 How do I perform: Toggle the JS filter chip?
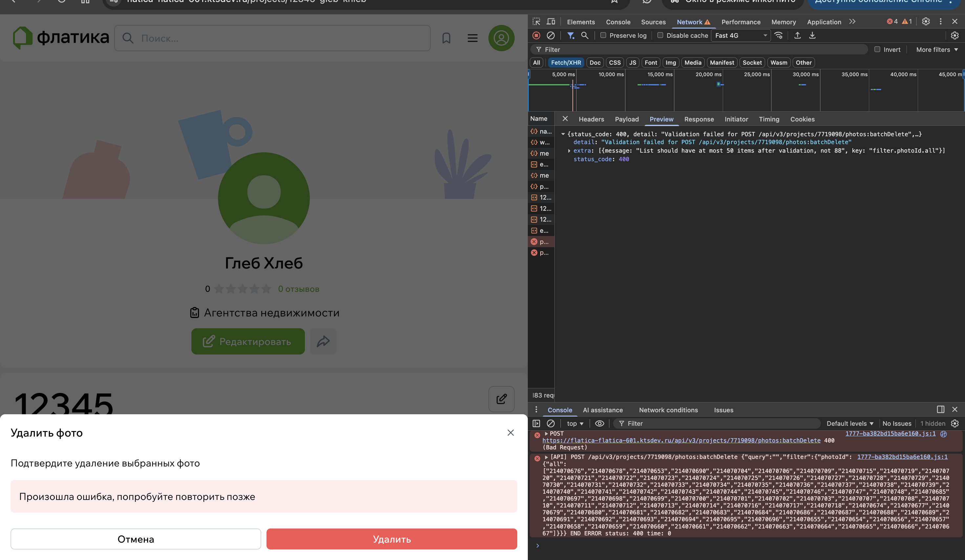tap(632, 62)
